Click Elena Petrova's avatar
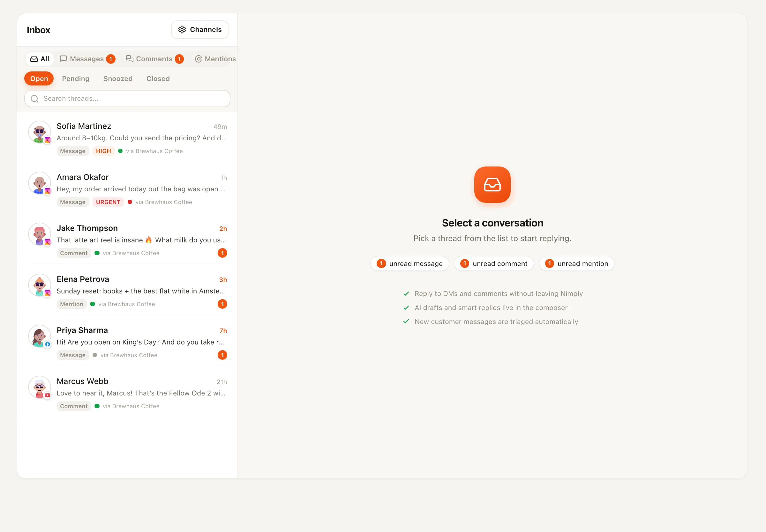 click(39, 285)
